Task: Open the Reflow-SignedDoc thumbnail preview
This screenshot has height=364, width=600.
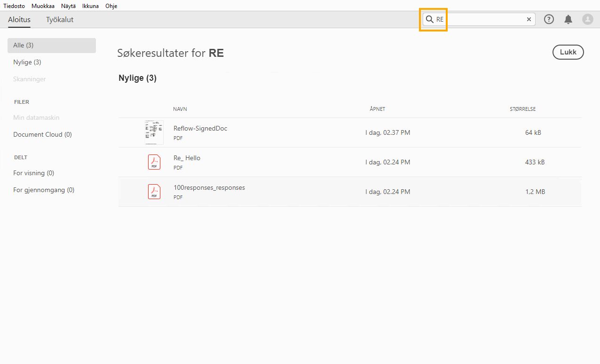Action: tap(154, 132)
